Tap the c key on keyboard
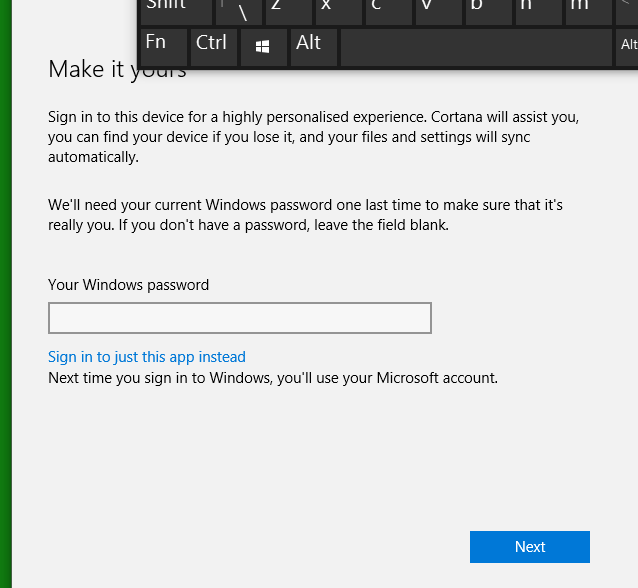This screenshot has width=638, height=588. (389, 12)
